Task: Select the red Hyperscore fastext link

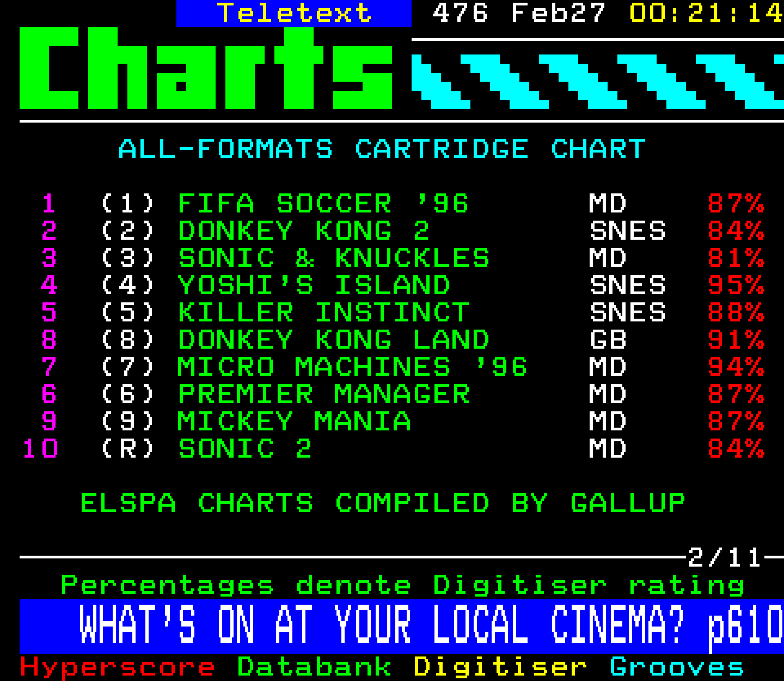Action: tap(118, 667)
